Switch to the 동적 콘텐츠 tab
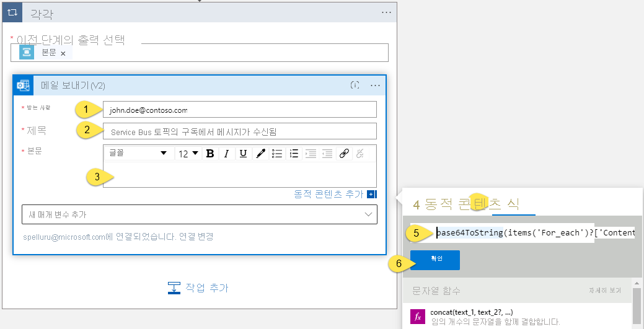Screen dimensions: 644x329 462,204
